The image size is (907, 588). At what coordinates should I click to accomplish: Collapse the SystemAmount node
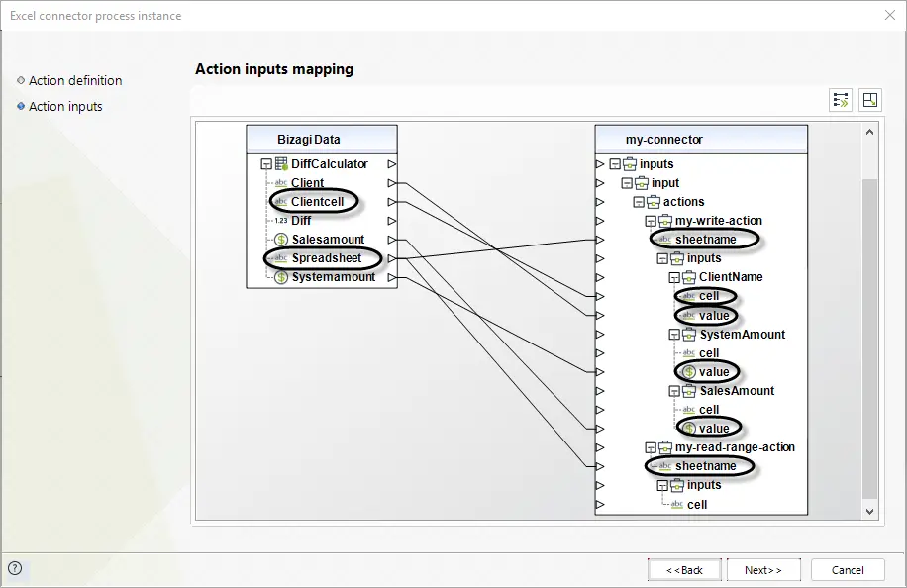[x=674, y=335]
